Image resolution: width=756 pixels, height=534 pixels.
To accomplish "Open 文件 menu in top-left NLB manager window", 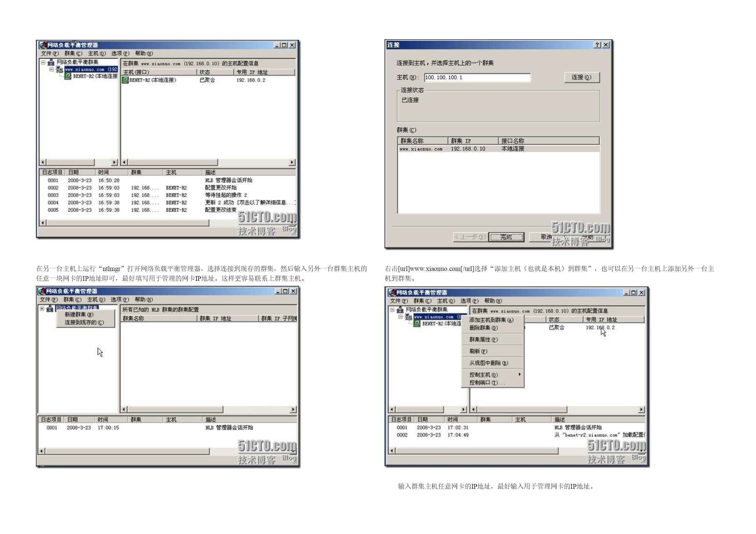I will [50, 53].
